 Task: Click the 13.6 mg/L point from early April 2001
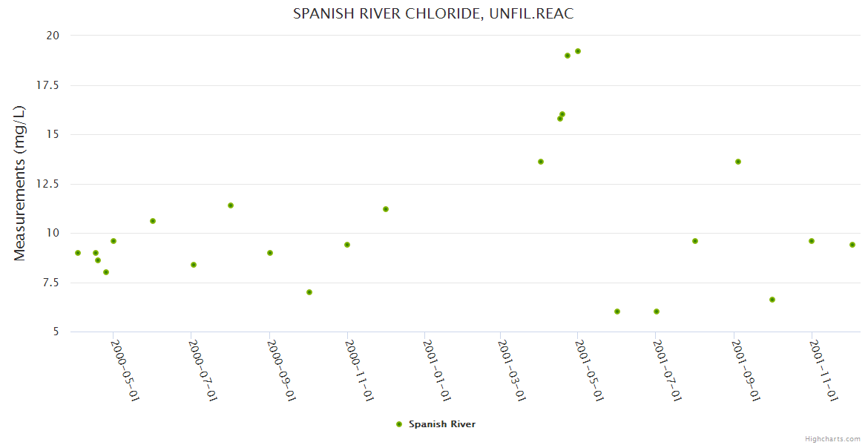pos(541,162)
